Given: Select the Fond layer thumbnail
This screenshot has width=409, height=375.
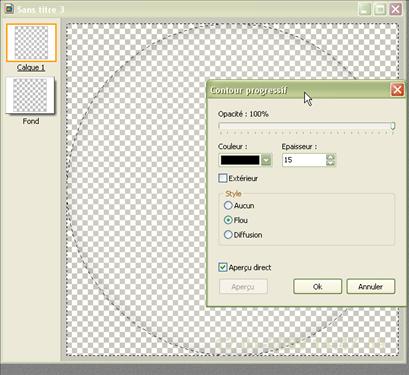Looking at the screenshot, I should point(30,95).
